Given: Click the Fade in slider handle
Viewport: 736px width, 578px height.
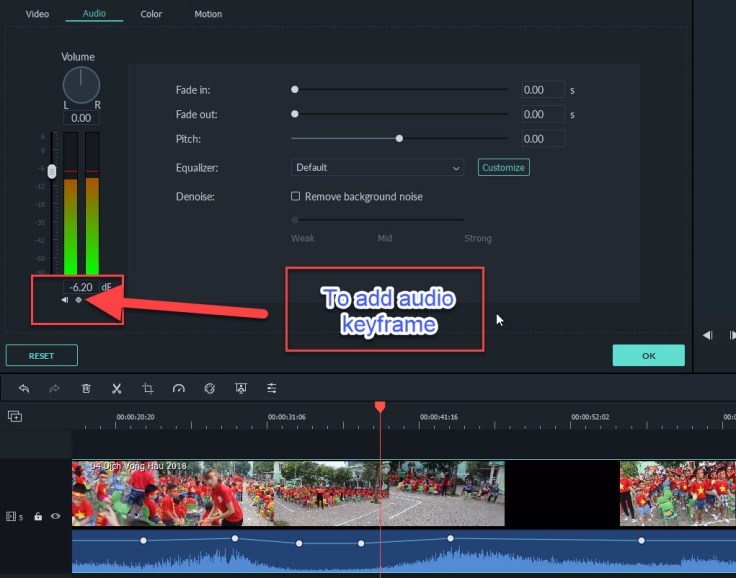Looking at the screenshot, I should [x=295, y=89].
